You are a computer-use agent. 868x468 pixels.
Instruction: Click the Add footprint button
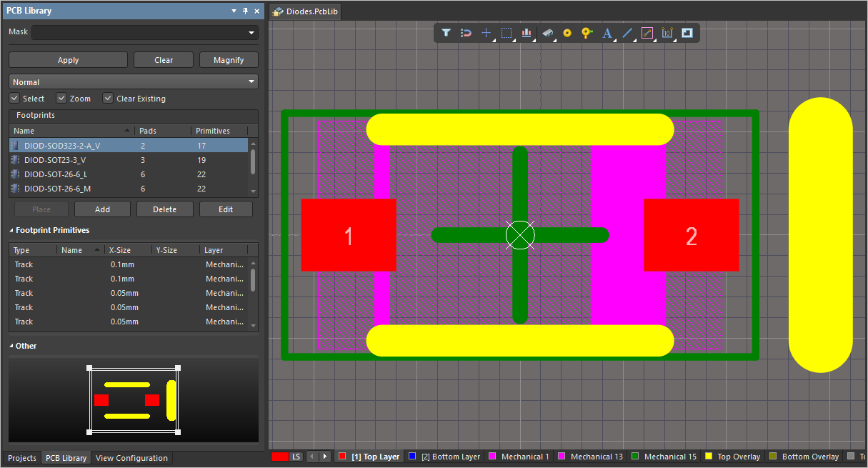tap(103, 209)
